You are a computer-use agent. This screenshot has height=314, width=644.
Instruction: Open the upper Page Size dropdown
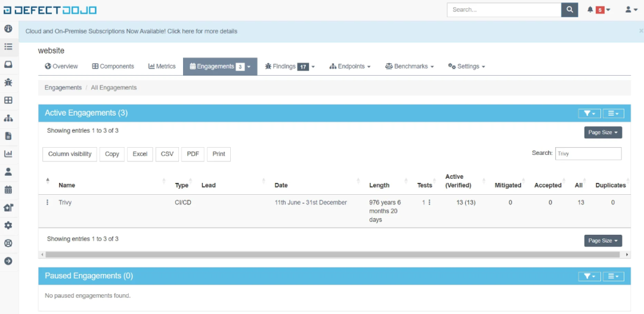tap(603, 133)
